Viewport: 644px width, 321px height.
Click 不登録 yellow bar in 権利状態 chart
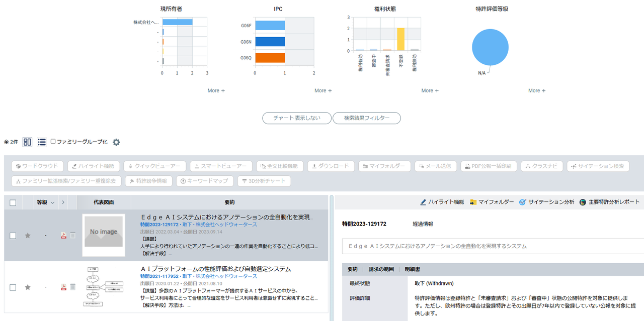tap(400, 39)
